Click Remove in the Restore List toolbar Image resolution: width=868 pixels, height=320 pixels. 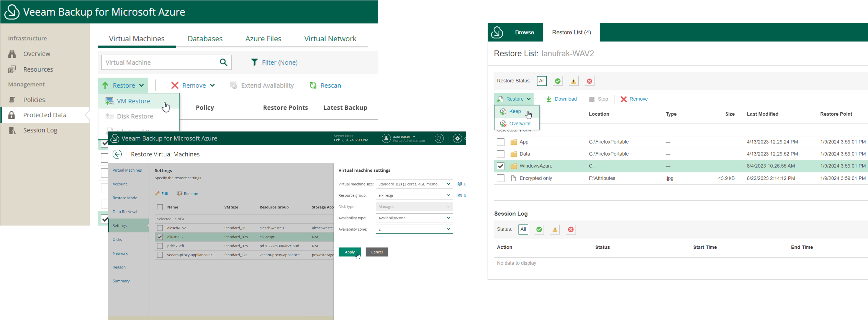634,99
